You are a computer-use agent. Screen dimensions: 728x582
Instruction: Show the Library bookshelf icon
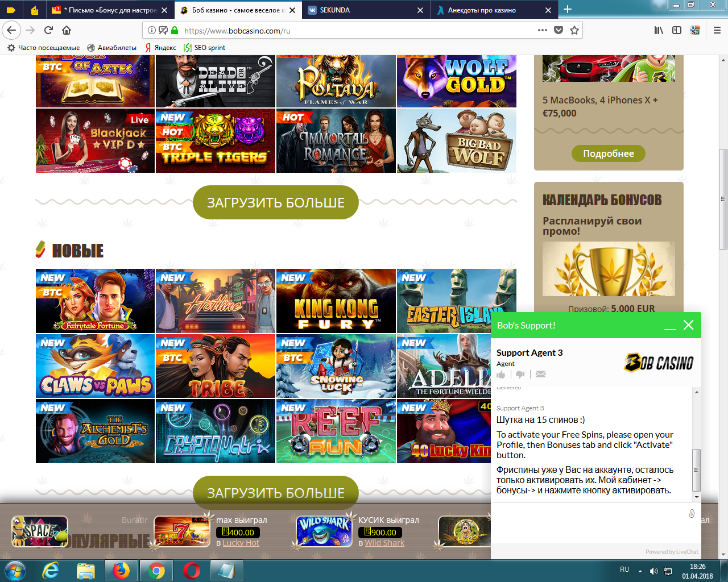[x=659, y=30]
